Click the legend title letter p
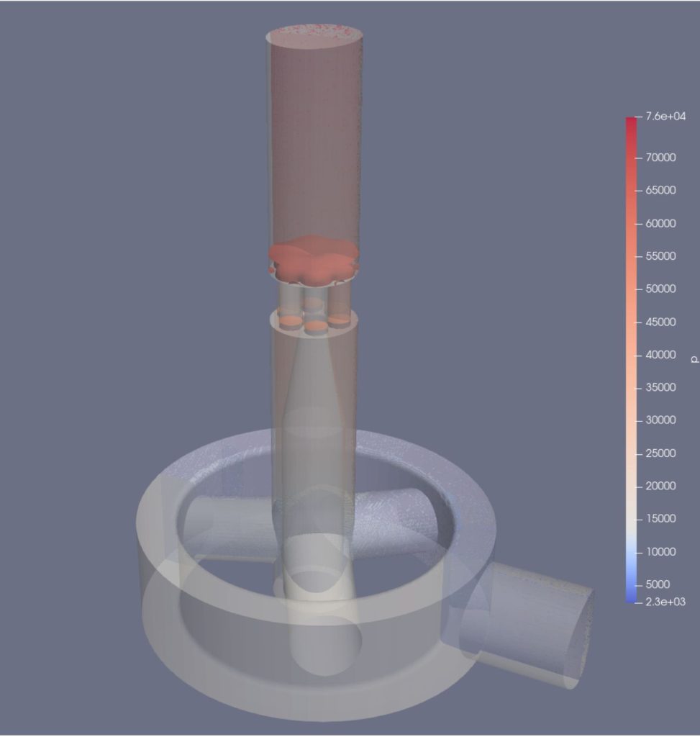This screenshot has width=700, height=737. click(695, 360)
